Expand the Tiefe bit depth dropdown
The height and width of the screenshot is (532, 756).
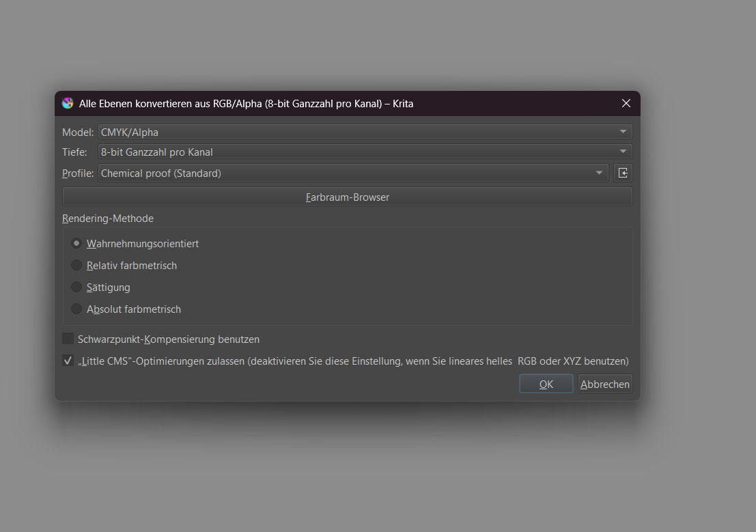365,152
